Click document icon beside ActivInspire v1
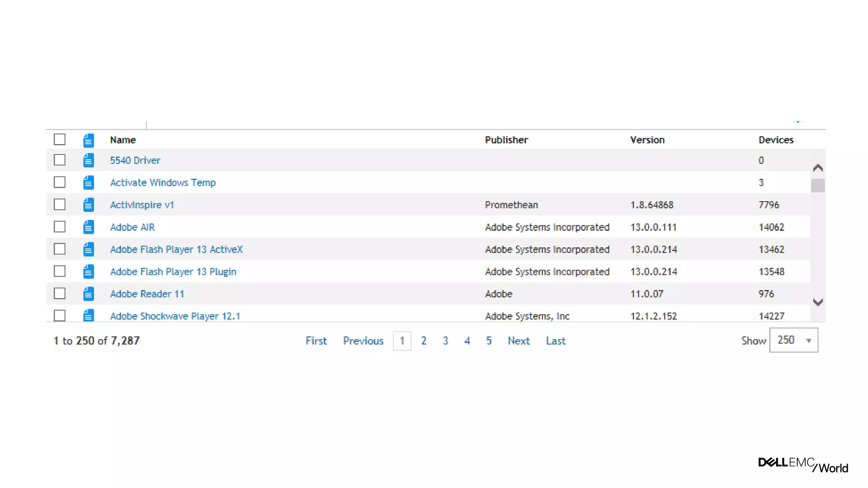The image size is (868, 488). (x=88, y=205)
